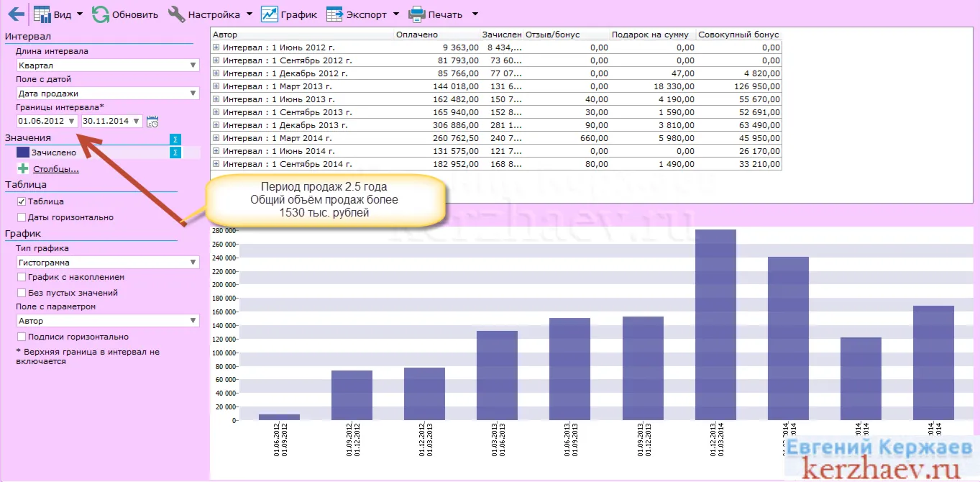Click the Обновить refresh icon
980x482 pixels.
point(101,14)
